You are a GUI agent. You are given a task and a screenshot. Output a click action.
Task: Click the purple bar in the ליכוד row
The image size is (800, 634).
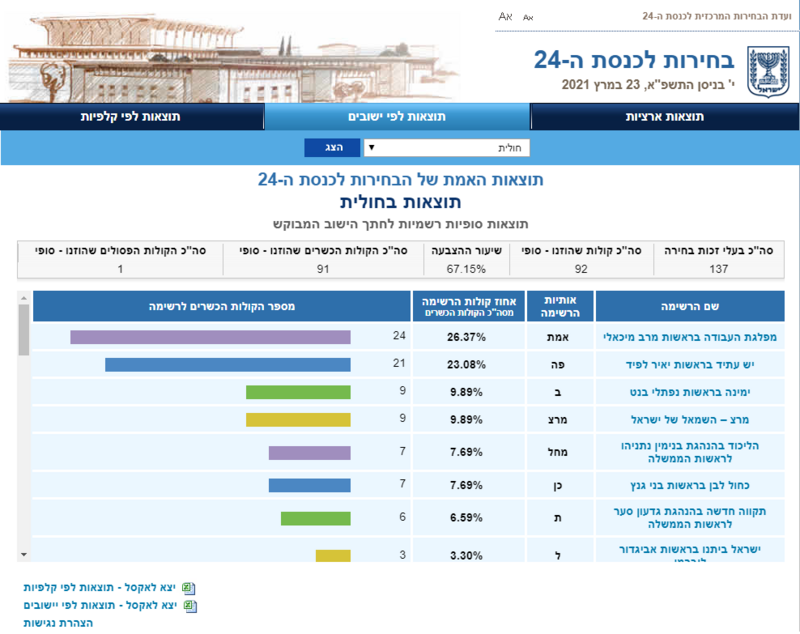310,453
